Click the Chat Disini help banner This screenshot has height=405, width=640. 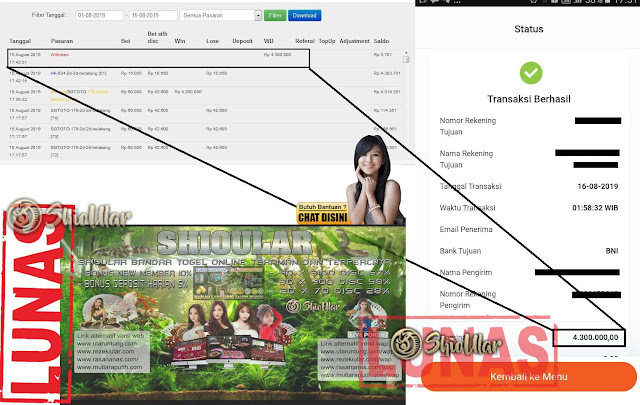[x=322, y=213]
